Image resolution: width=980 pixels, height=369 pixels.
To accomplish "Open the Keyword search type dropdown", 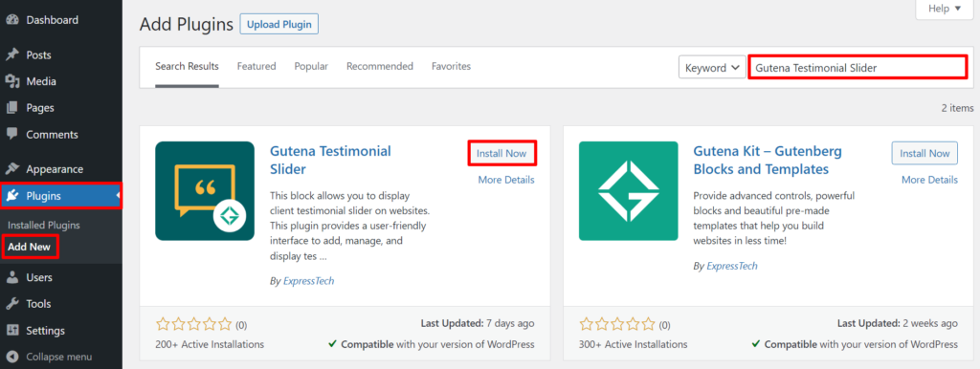I will 712,68.
